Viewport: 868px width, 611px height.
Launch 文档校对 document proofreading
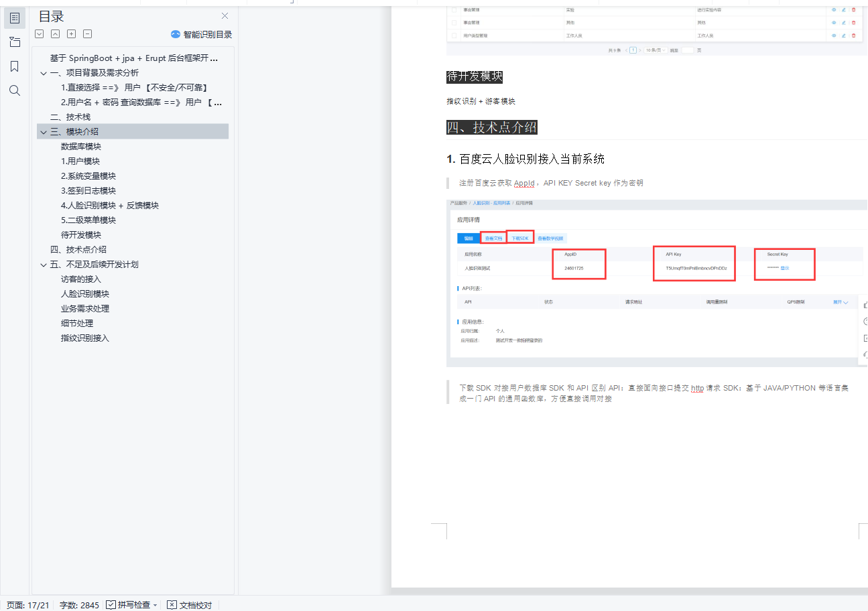(x=190, y=605)
